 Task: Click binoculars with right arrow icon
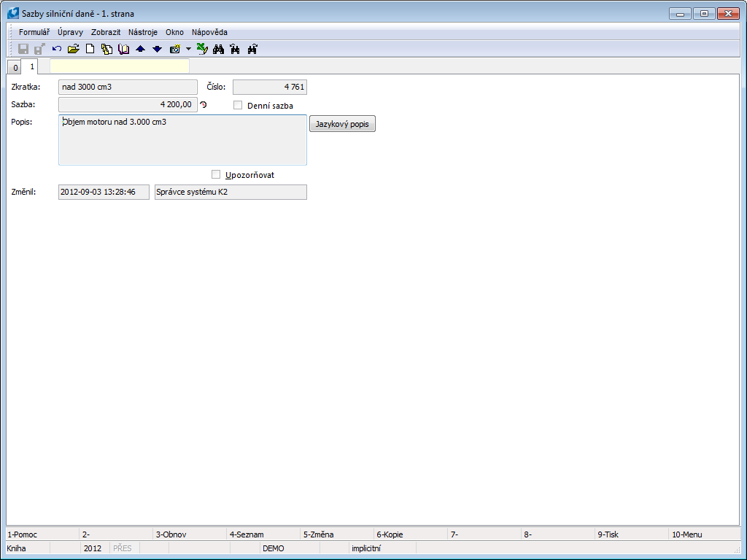(x=252, y=49)
